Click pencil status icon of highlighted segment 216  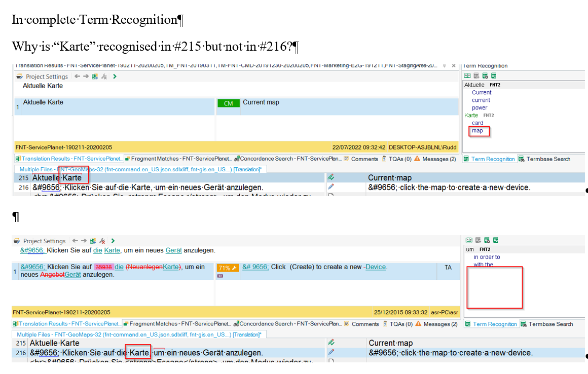(330, 352)
